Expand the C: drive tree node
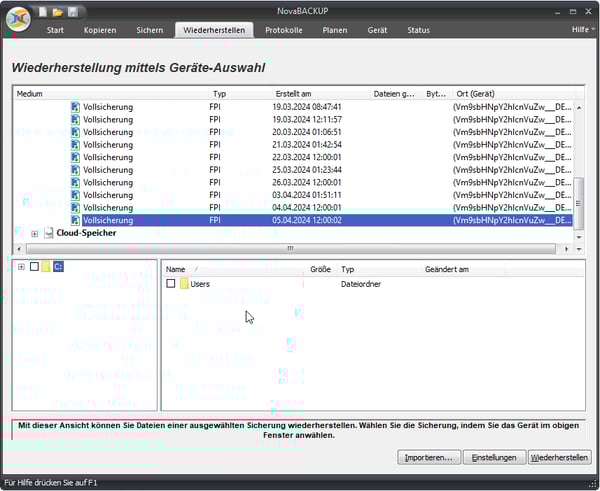The image size is (600, 491). coord(21,267)
